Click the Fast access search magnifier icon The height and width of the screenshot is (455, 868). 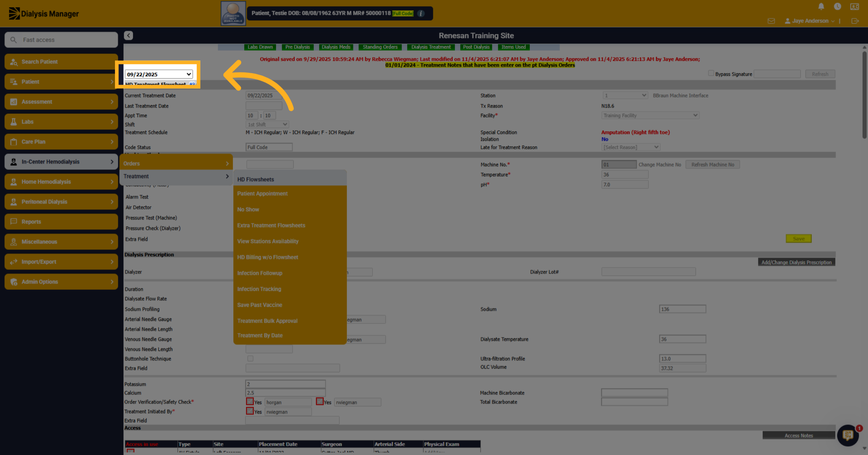13,40
